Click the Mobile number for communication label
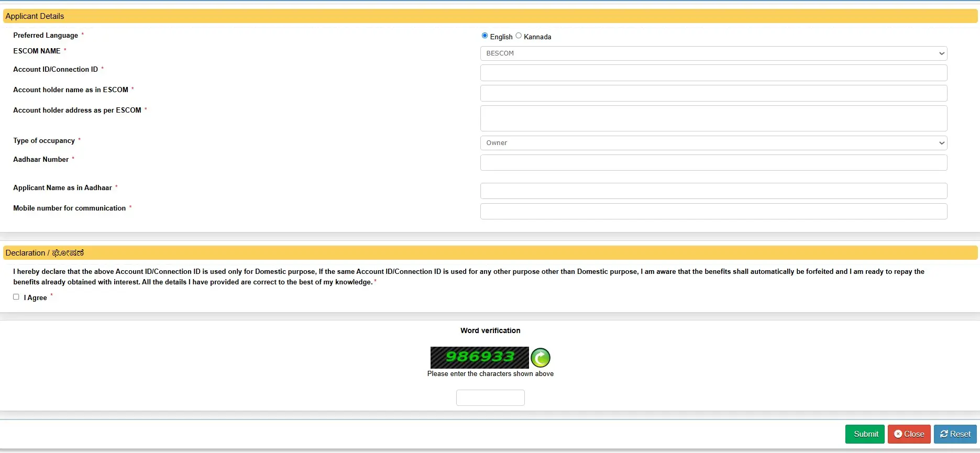 pyautogui.click(x=70, y=208)
